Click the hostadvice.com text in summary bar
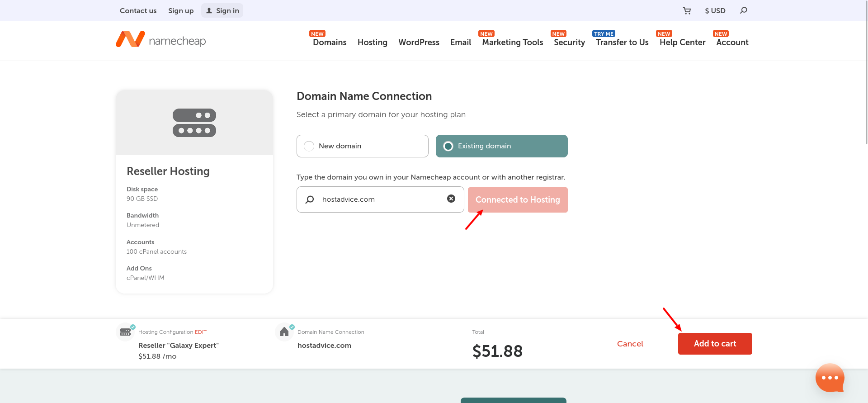This screenshot has height=403, width=868. [324, 346]
